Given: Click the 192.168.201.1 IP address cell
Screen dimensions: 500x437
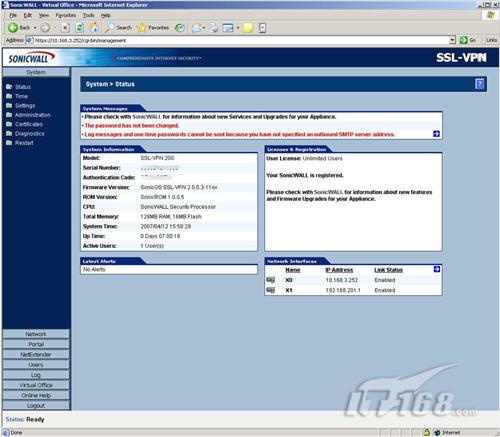Looking at the screenshot, I should coord(343,290).
